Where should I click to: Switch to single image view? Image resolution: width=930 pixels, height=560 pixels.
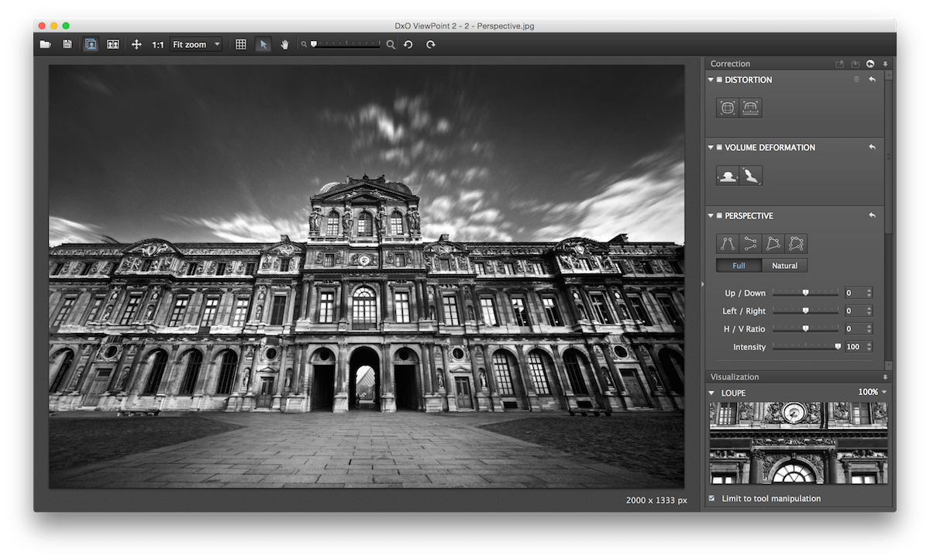point(91,45)
